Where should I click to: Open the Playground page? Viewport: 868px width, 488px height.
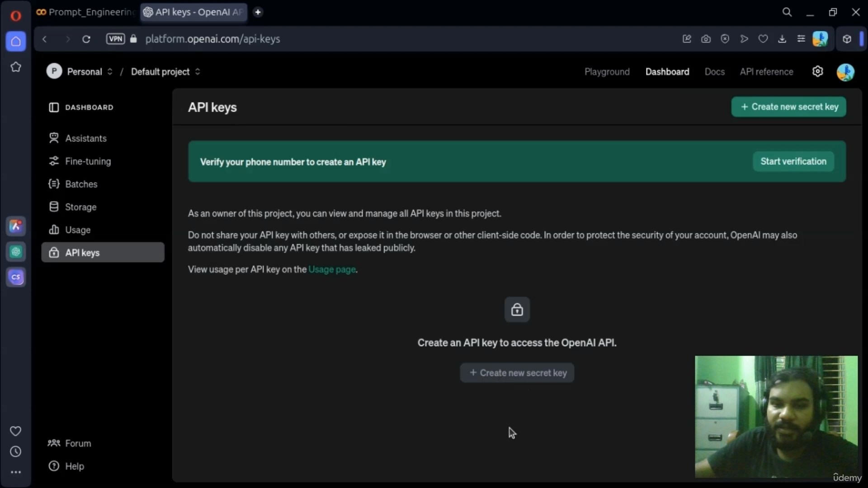pyautogui.click(x=607, y=72)
